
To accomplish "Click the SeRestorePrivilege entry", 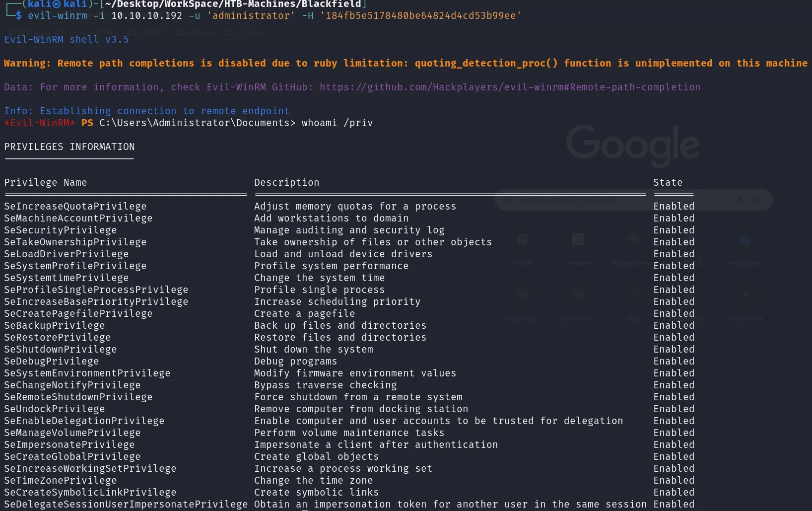I will click(58, 338).
